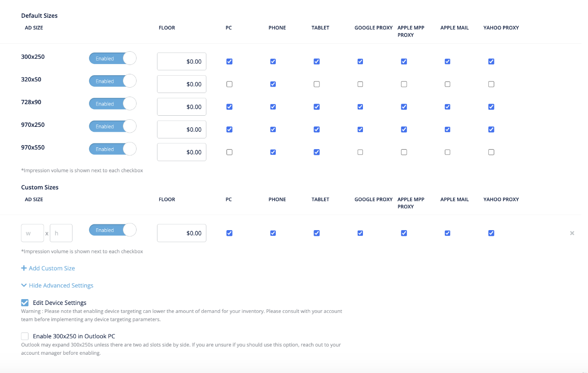The height and width of the screenshot is (373, 588).
Task: Uncheck the Edit Device Settings checkbox
Action: coord(24,302)
